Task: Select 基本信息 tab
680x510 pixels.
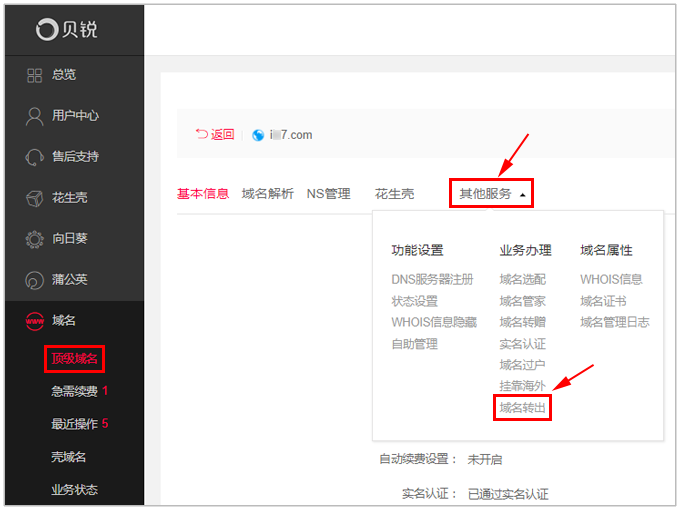Action: tap(203, 194)
